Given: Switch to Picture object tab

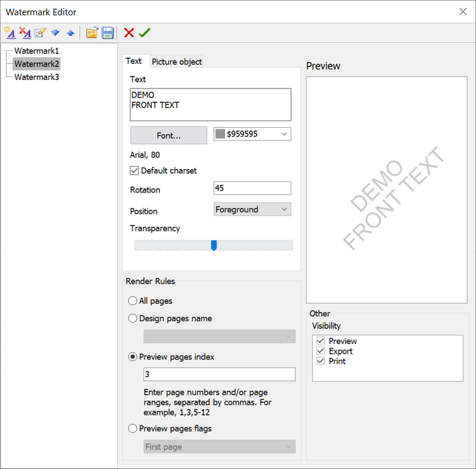Looking at the screenshot, I should tap(177, 62).
